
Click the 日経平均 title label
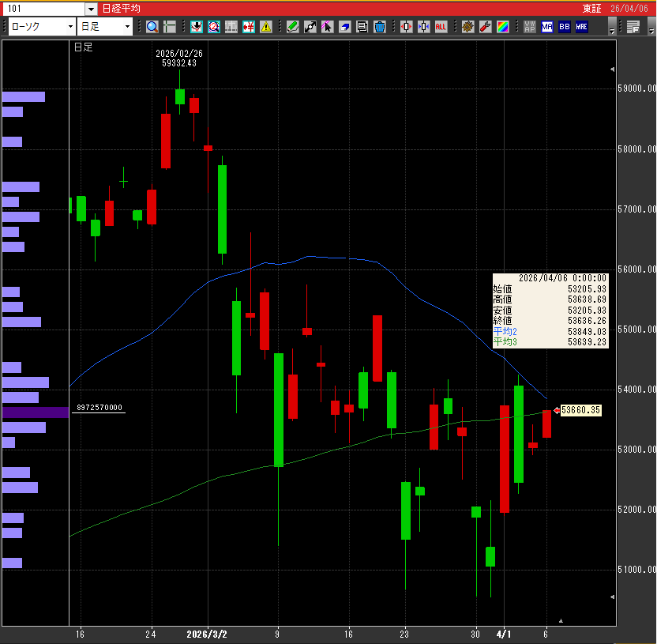click(122, 9)
